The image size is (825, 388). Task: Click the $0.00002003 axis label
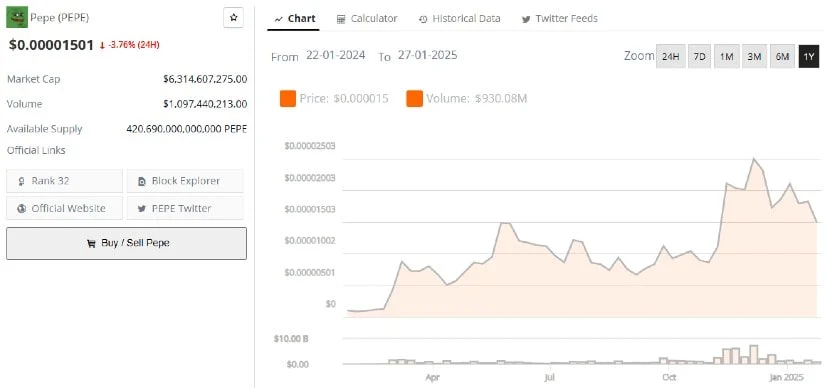[x=310, y=177]
